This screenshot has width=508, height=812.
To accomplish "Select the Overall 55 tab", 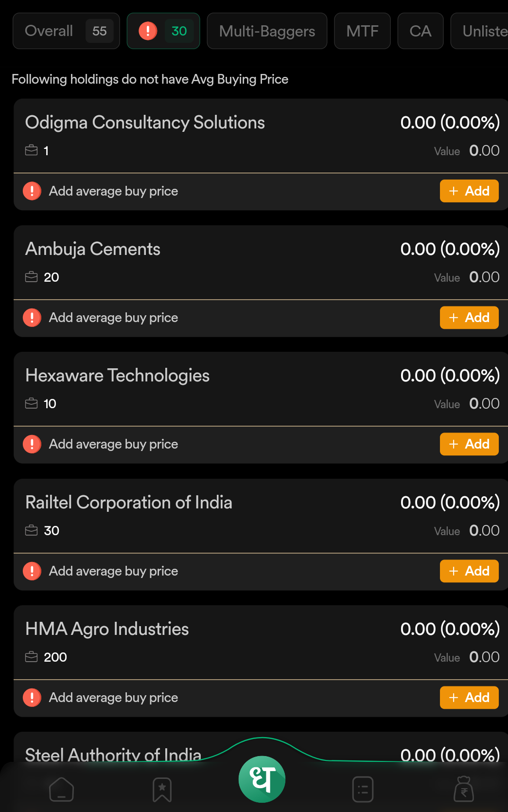I will pos(66,31).
